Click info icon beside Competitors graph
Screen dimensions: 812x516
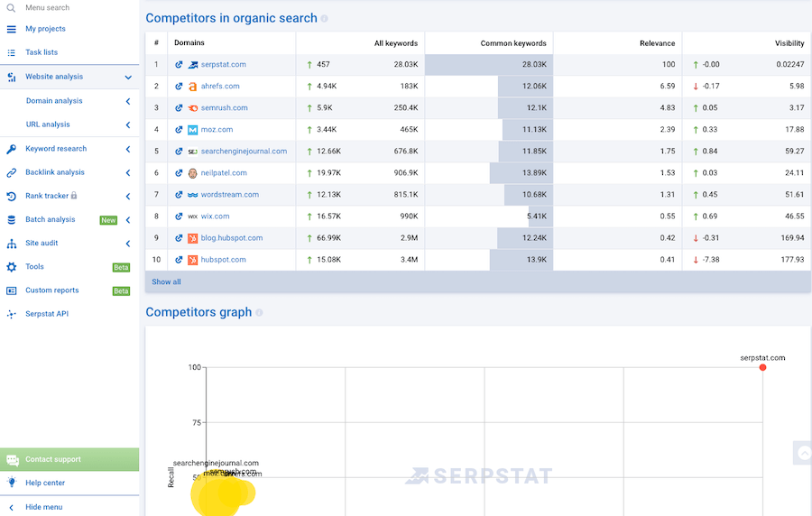259,313
